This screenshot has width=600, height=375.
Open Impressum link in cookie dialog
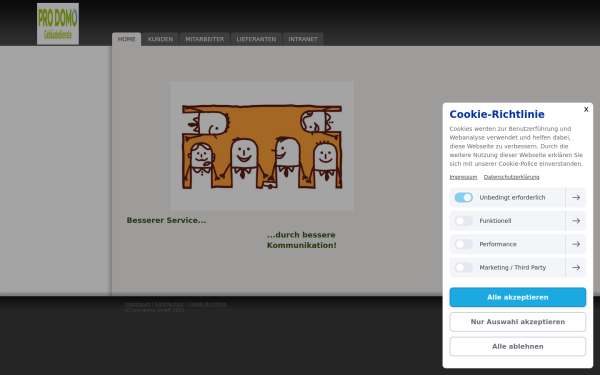point(463,177)
